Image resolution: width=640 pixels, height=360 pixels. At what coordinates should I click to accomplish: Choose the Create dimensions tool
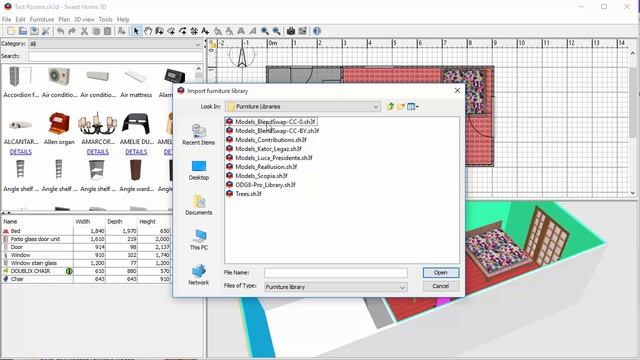click(194, 31)
